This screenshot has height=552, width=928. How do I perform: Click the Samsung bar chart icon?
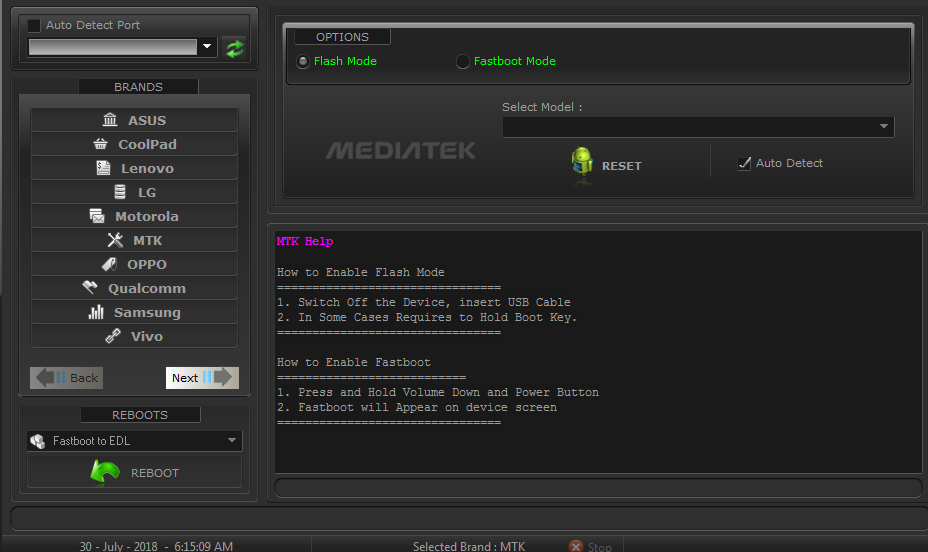coord(96,312)
